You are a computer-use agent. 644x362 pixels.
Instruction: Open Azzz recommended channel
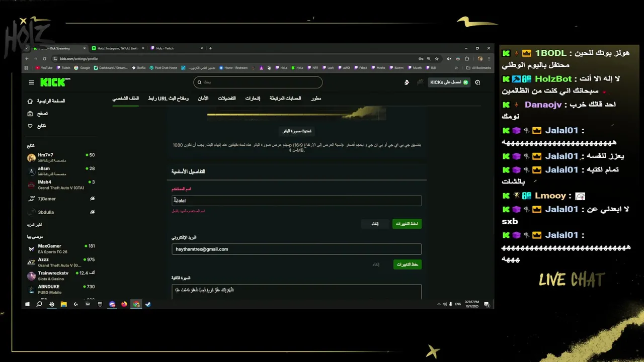[61, 262]
